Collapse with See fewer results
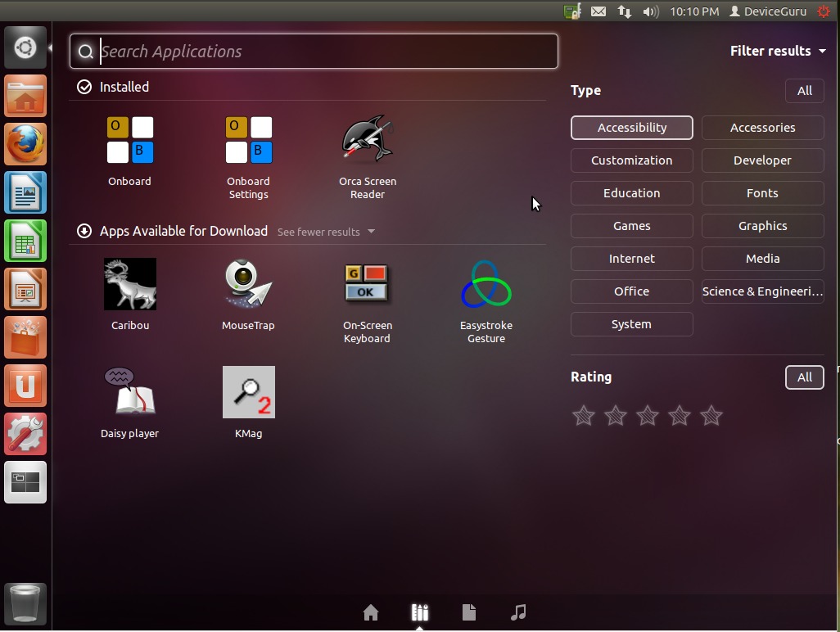 [326, 232]
